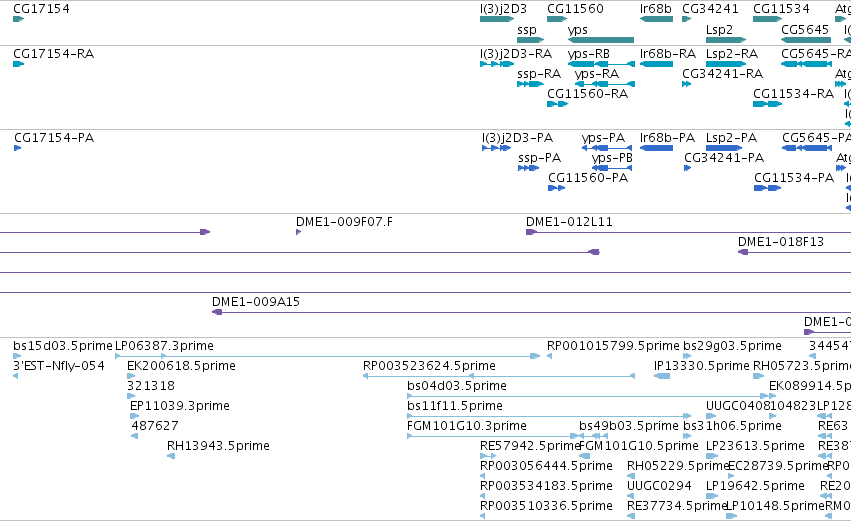This screenshot has height=521, width=851.
Task: Select the DME1-012L11 clone label
Action: (569, 222)
